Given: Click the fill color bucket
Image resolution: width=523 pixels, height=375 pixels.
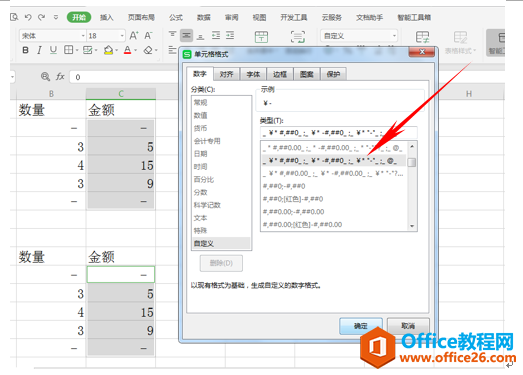Looking at the screenshot, I should coord(108,50).
